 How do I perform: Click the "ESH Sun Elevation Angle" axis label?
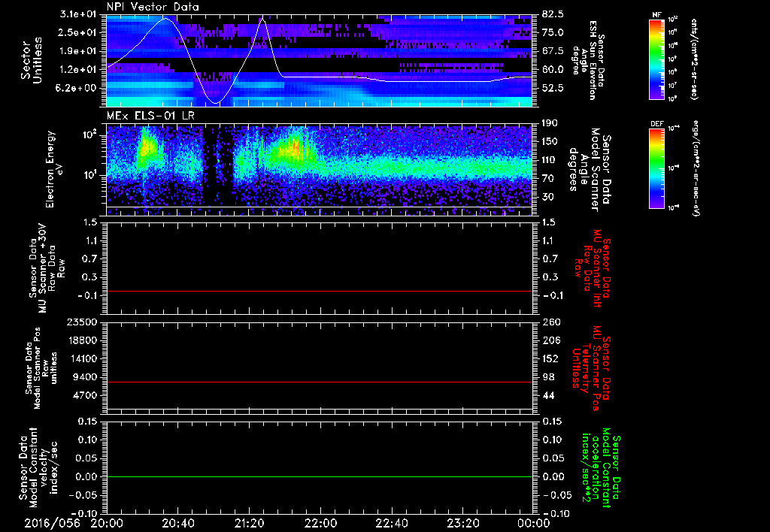587,60
